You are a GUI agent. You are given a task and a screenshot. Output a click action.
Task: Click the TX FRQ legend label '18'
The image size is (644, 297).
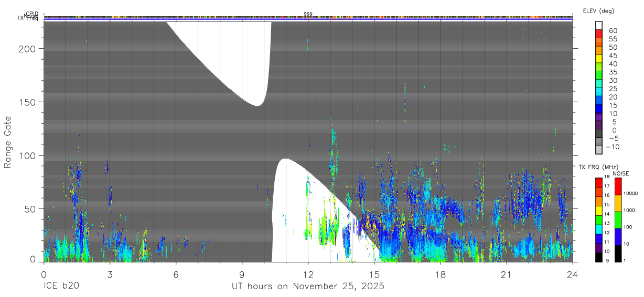click(x=607, y=177)
